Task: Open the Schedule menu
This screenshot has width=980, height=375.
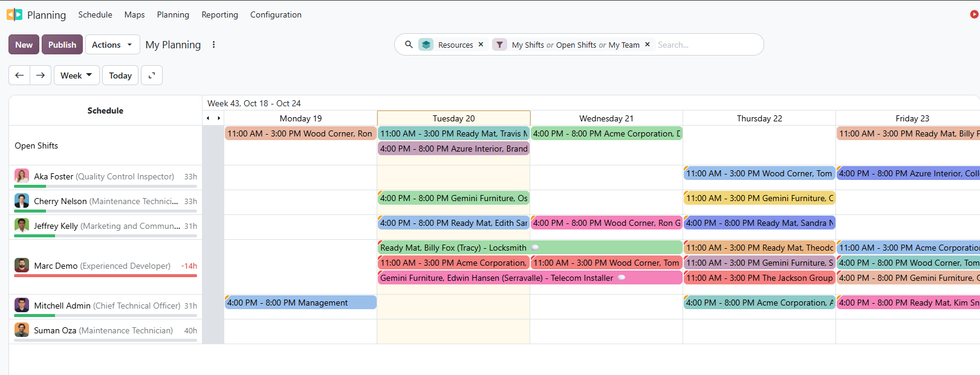Action: click(95, 14)
